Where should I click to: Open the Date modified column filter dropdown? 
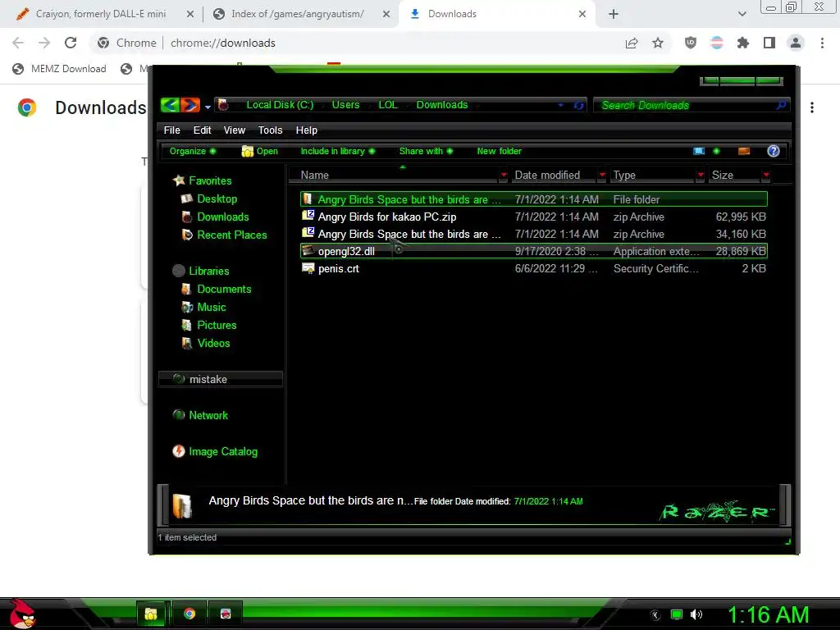point(602,176)
